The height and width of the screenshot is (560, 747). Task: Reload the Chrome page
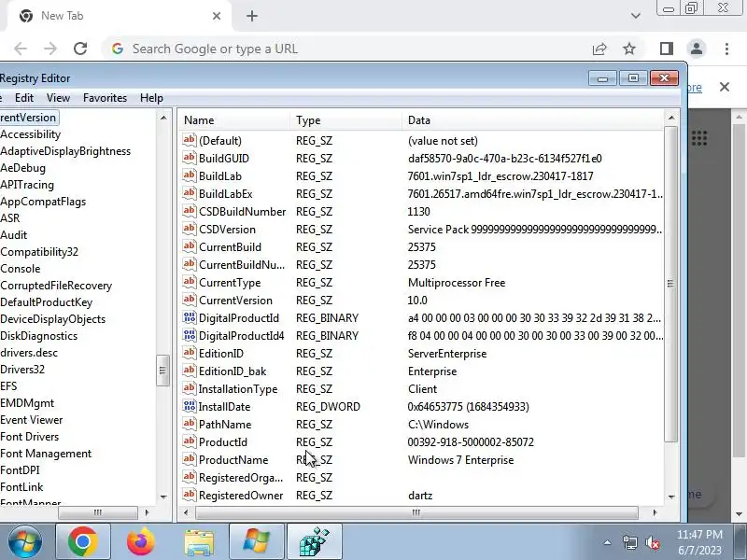(x=80, y=49)
